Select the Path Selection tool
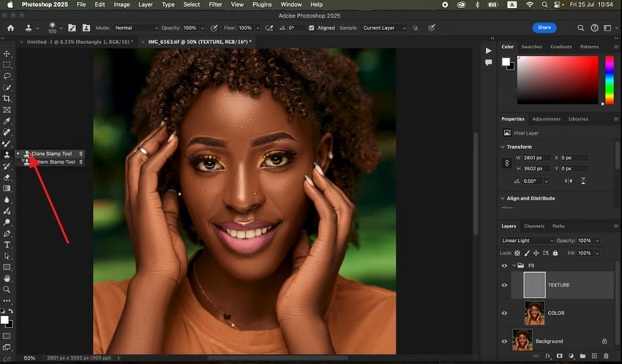 pos(7,256)
